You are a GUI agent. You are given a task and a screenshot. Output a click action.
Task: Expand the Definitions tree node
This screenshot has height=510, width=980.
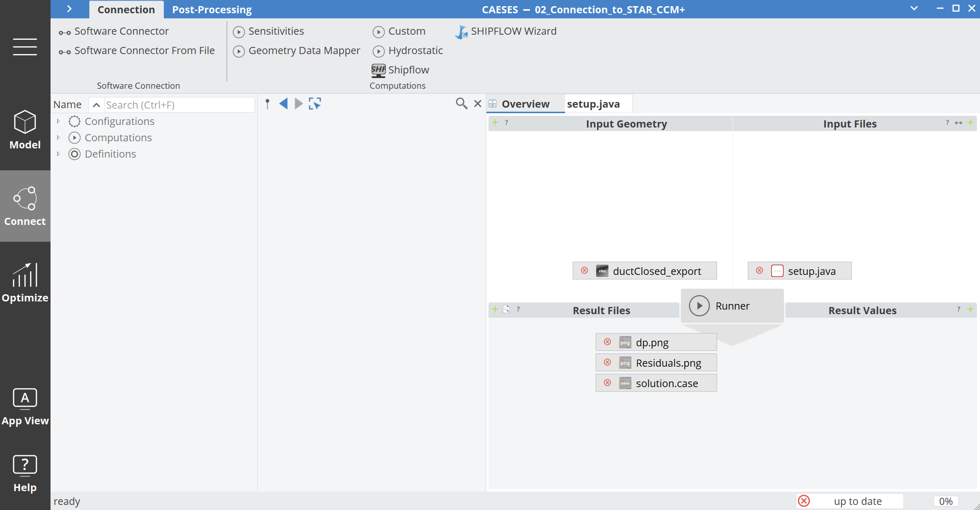click(x=58, y=154)
